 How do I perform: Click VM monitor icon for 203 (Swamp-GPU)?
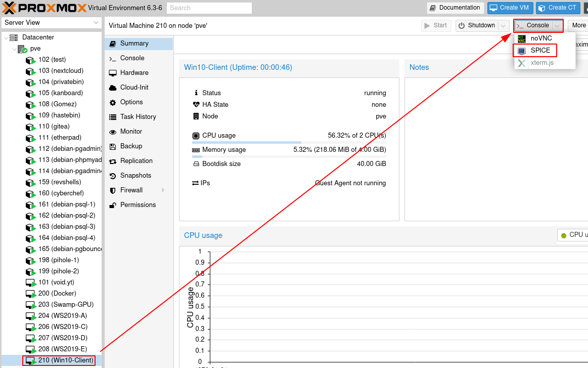31,305
